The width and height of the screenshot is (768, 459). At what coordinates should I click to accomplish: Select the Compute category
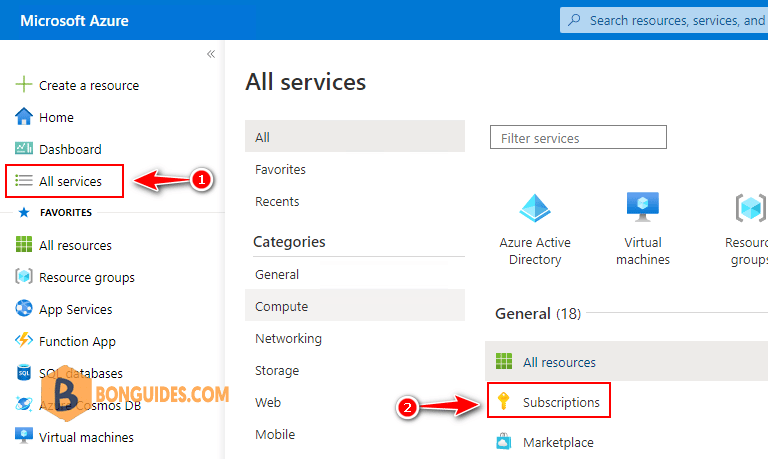[355, 306]
